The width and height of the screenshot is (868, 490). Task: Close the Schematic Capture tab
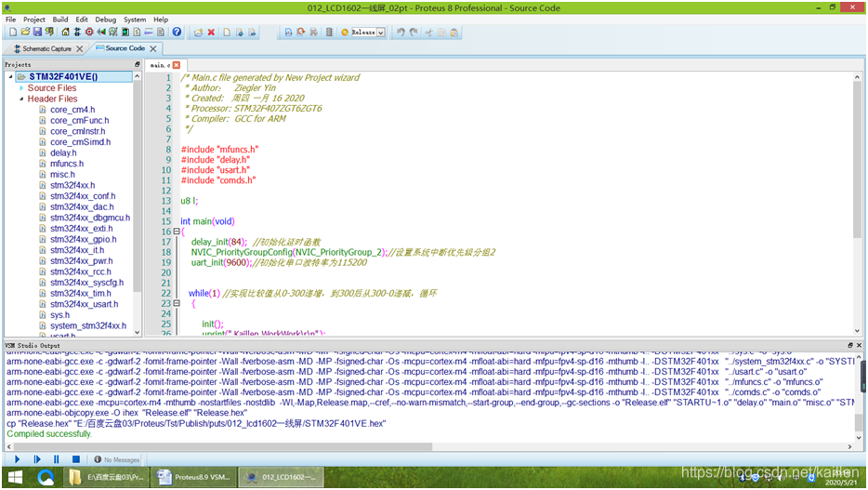click(x=80, y=48)
